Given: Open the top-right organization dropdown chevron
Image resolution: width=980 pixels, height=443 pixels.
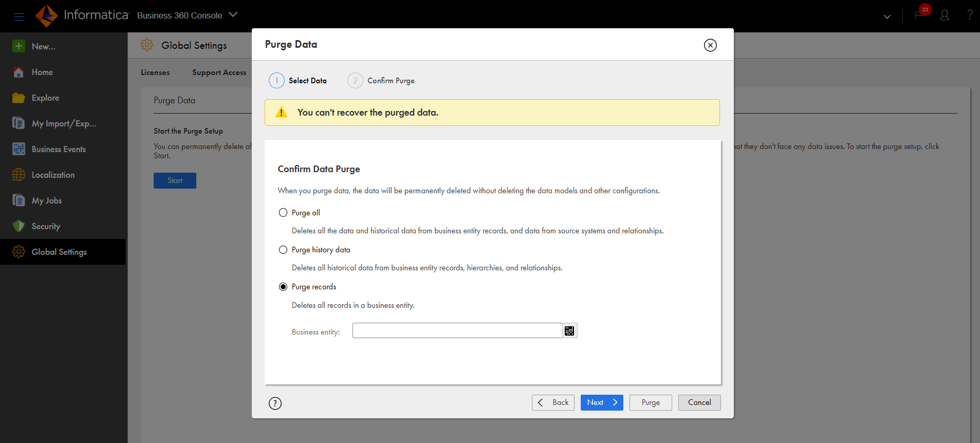Looking at the screenshot, I should pyautogui.click(x=887, y=16).
